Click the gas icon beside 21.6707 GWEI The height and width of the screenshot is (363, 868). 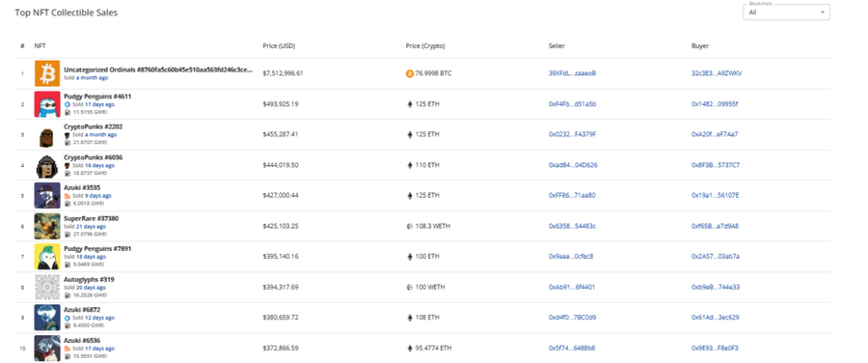(67, 143)
